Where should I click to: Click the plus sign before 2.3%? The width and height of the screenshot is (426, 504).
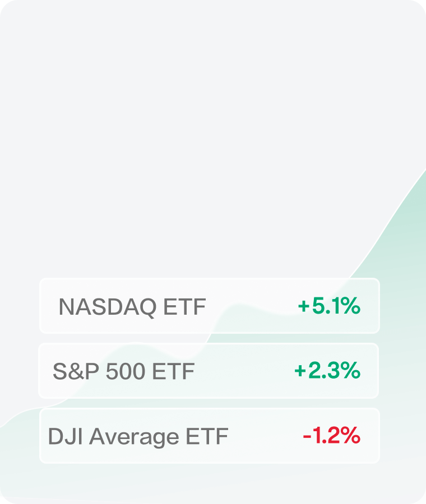point(299,371)
